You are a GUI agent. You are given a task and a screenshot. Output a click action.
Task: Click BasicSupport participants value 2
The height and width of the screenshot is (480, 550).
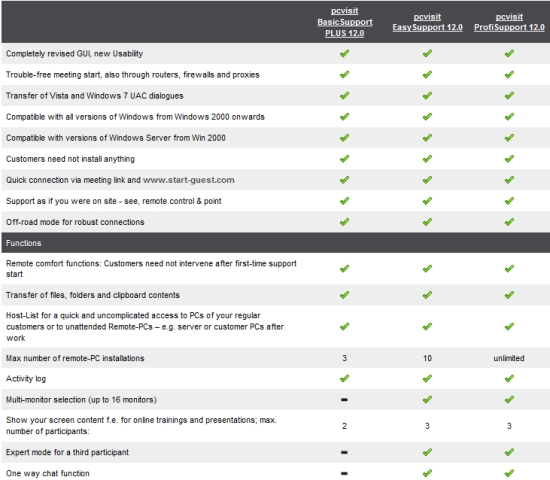click(x=344, y=426)
